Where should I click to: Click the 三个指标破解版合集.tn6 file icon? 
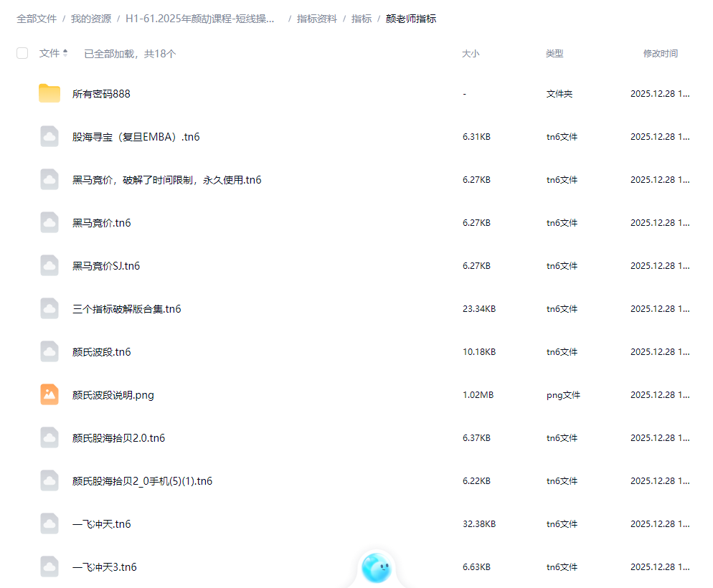[x=49, y=308]
